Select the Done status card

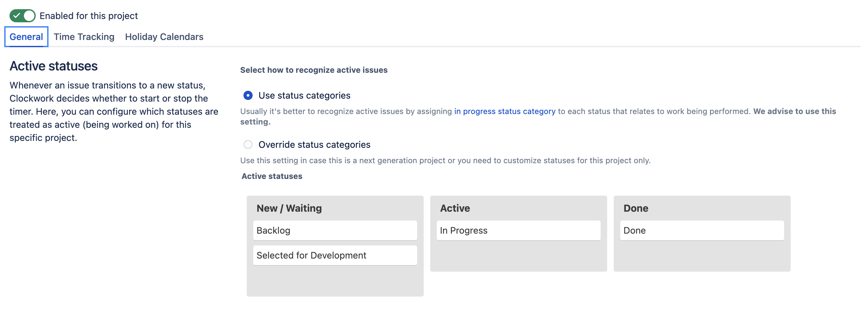(702, 230)
